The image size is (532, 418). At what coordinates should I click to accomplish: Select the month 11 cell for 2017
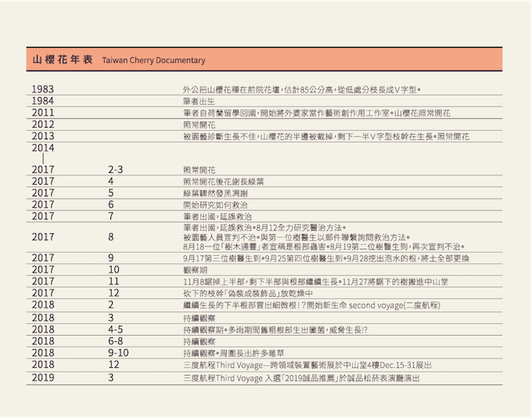pos(114,281)
